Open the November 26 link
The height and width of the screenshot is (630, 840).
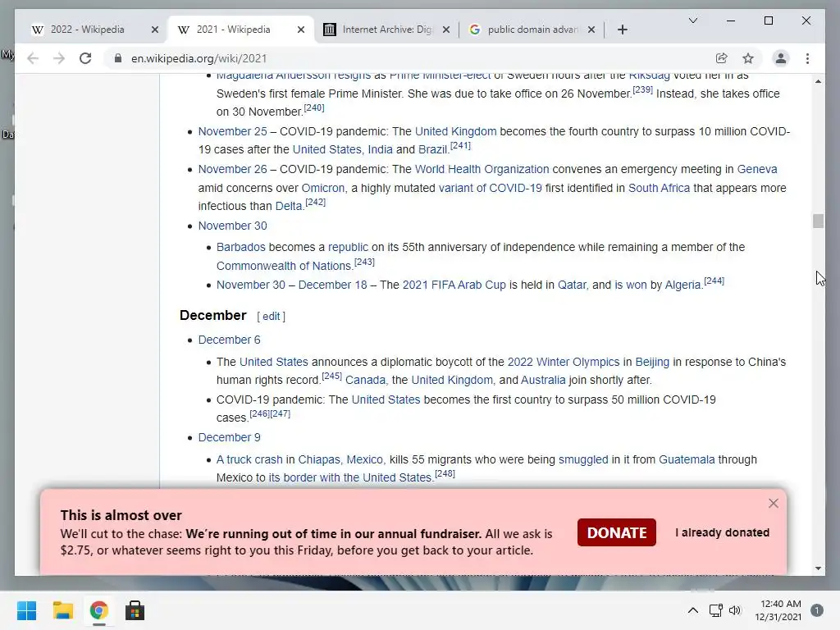[x=232, y=169]
